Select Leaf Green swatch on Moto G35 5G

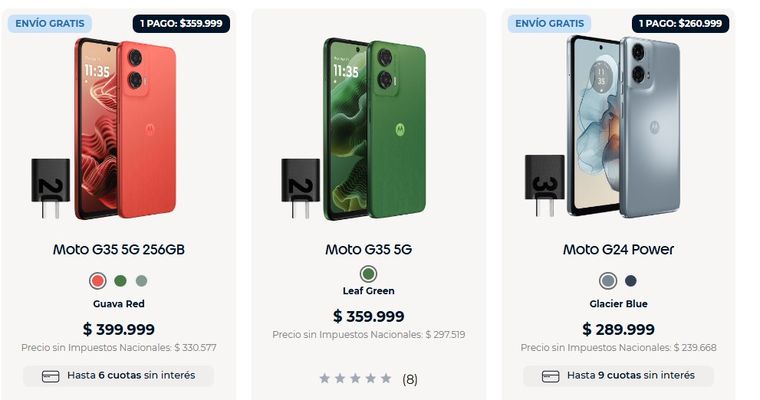(368, 274)
